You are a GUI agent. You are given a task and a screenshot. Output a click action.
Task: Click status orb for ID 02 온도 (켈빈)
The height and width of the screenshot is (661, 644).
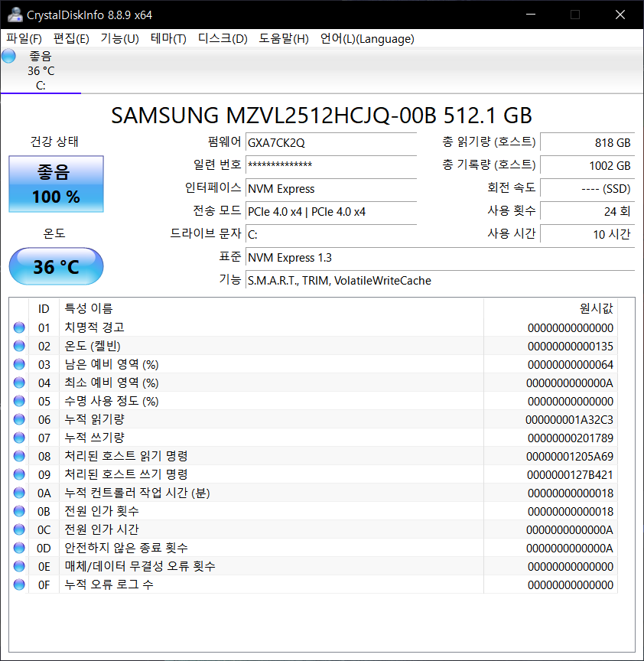[19, 346]
